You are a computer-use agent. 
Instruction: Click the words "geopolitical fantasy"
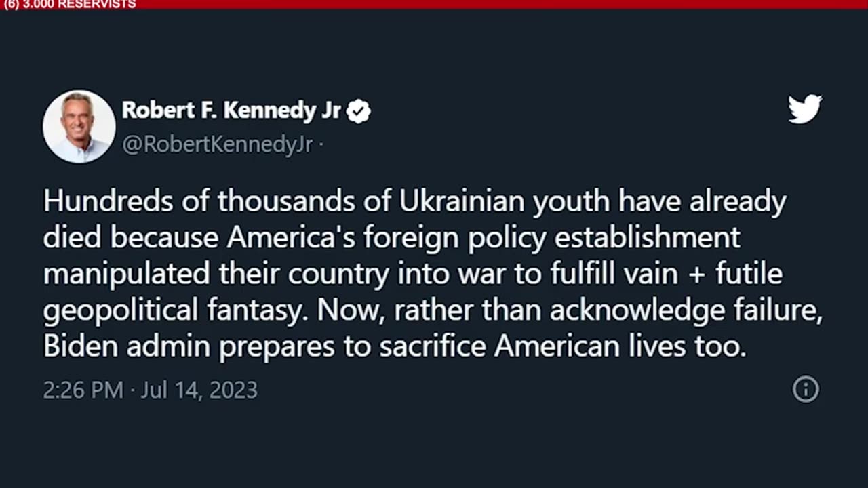[176, 311]
